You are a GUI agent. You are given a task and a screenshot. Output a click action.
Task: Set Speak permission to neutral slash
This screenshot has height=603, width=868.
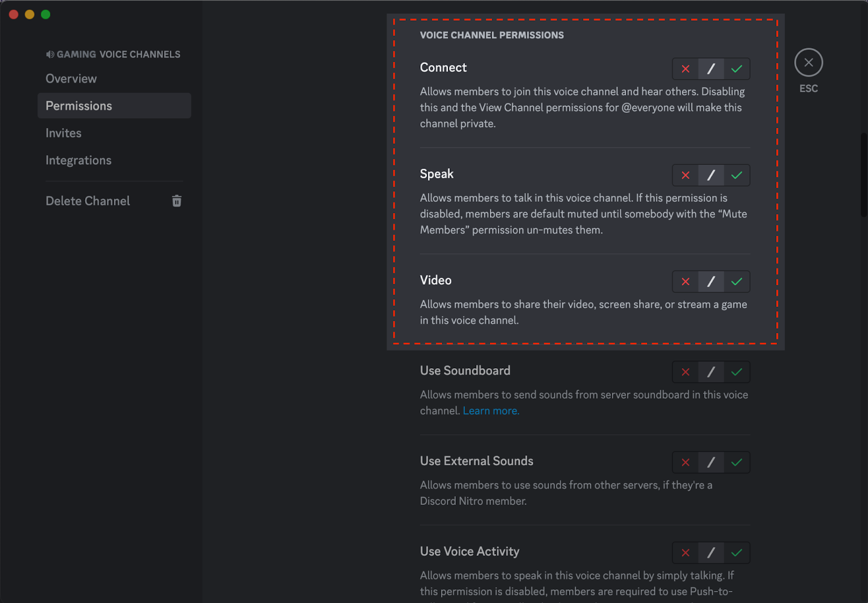711,175
